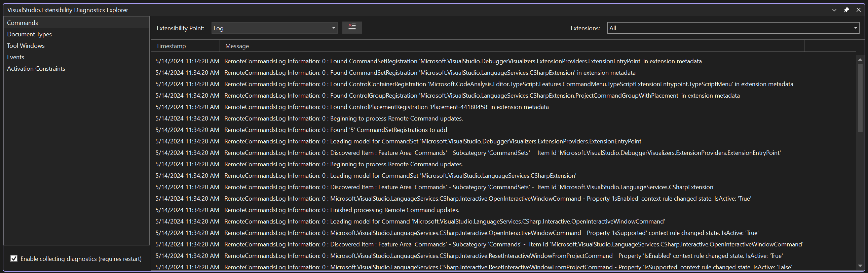Clear the log with the clear-all icon
The width and height of the screenshot is (868, 273).
(352, 28)
